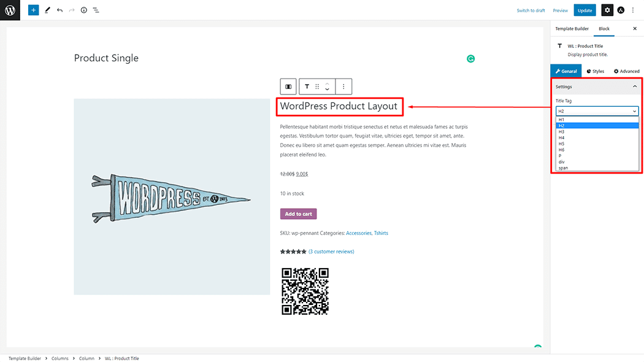
Task: Click the Add to cart button
Action: click(x=298, y=214)
